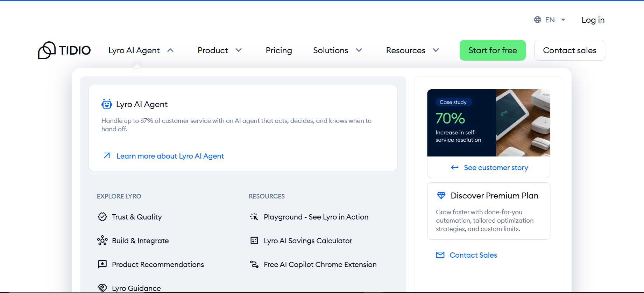Open the Lyro AI Agent nav item
The width and height of the screenshot is (644, 293).
coord(134,50)
